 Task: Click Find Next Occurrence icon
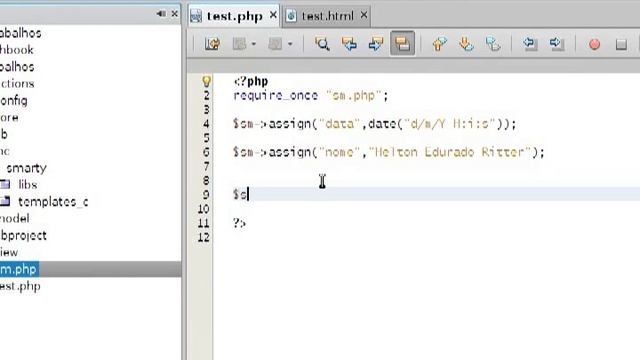[x=376, y=43]
